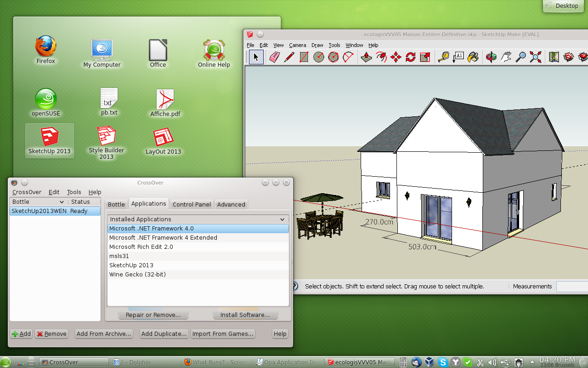588x368 pixels.
Task: Expand the system tray arrow
Action: tap(532, 362)
